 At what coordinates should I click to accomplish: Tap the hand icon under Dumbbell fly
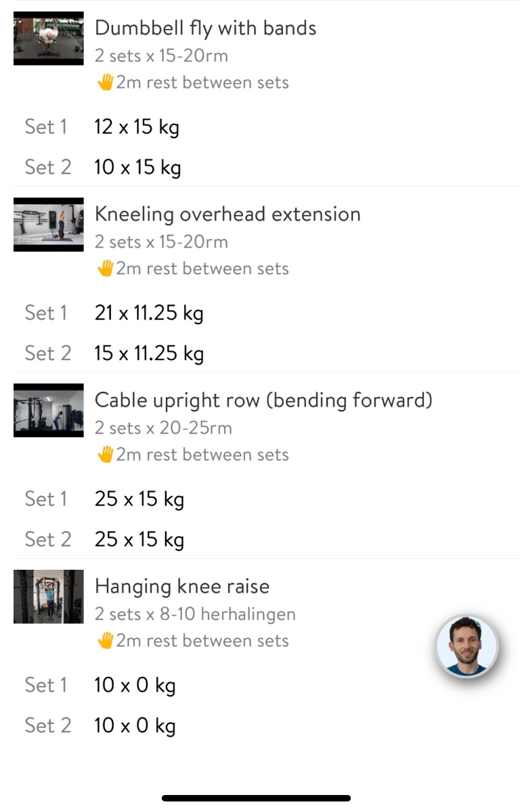(105, 83)
